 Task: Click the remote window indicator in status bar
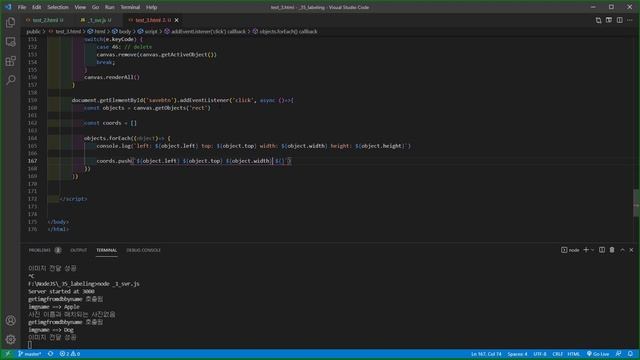(7, 354)
